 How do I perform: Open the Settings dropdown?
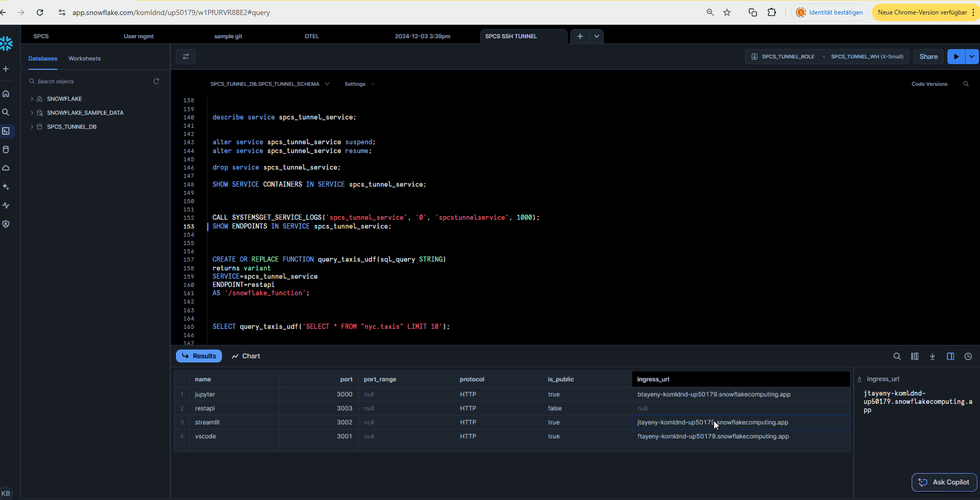coord(359,84)
